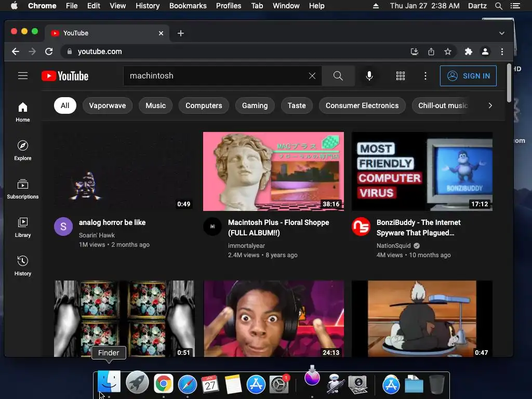Show more filter chips with arrow
This screenshot has height=399, width=532.
click(x=490, y=105)
